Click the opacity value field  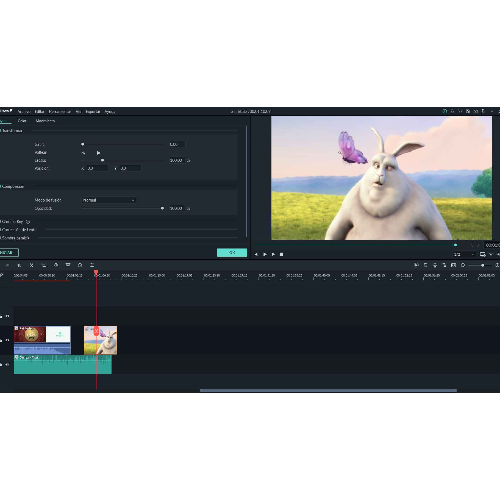tap(177, 208)
